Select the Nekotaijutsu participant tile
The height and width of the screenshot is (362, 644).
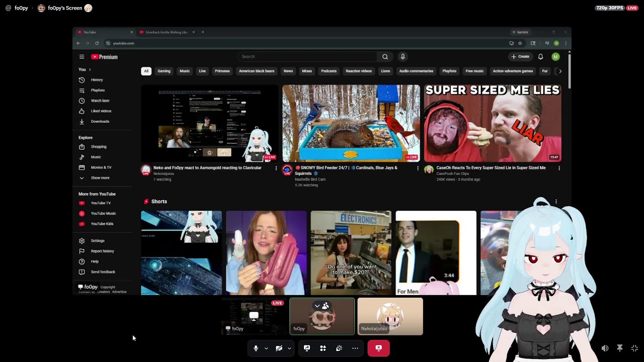[390, 316]
